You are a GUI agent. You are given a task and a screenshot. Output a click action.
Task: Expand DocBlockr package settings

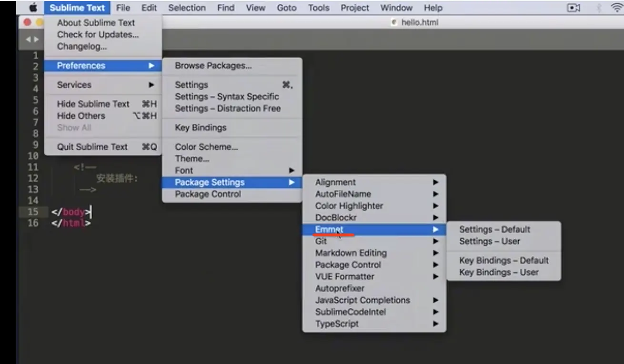click(374, 218)
